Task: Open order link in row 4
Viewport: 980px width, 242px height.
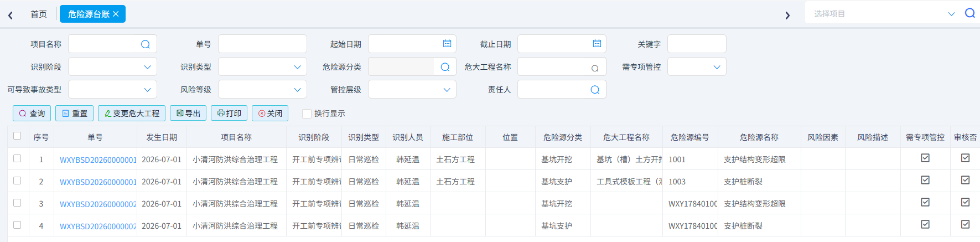Action: [98, 226]
